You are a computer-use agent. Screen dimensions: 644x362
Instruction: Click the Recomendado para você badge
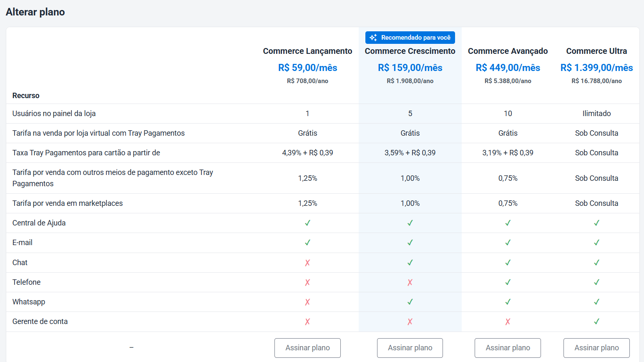point(410,38)
